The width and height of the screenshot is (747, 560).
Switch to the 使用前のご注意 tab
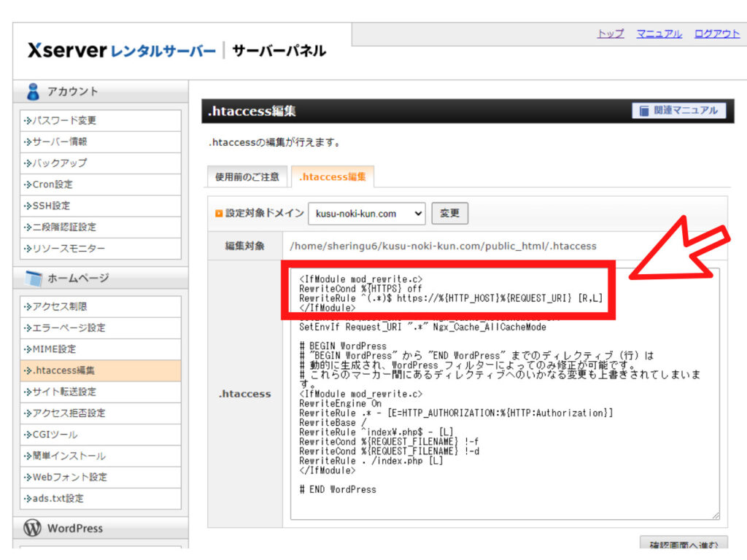click(247, 177)
